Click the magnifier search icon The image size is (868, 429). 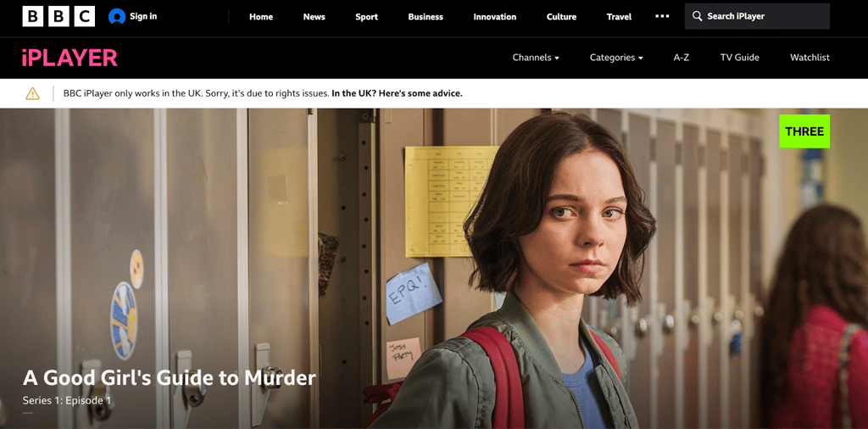[698, 16]
